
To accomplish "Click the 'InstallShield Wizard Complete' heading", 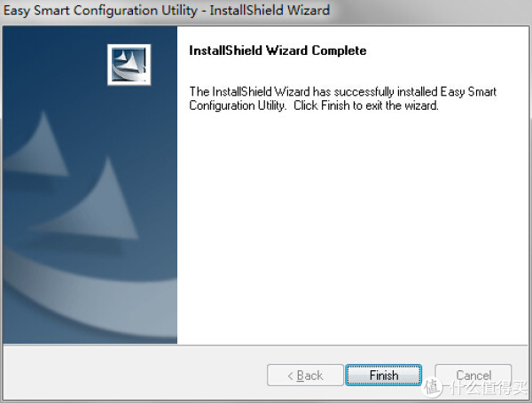I will tap(278, 50).
